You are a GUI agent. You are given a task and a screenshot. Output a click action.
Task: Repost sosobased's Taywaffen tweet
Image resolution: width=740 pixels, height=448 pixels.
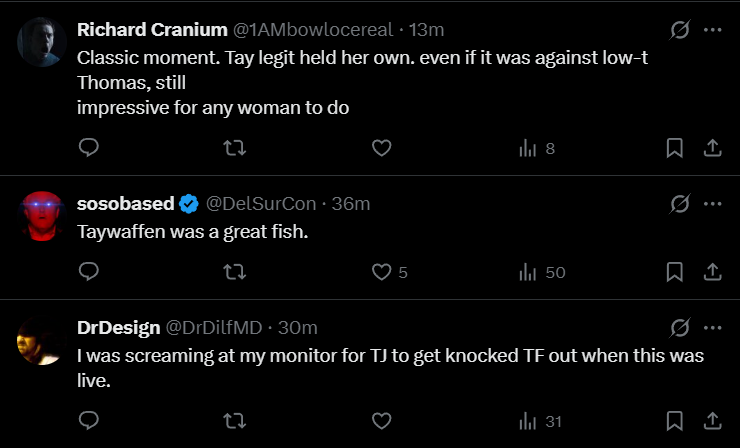pyautogui.click(x=234, y=271)
